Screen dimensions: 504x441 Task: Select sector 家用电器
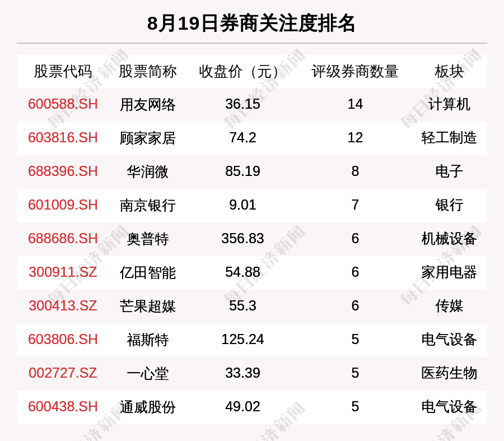[449, 272]
